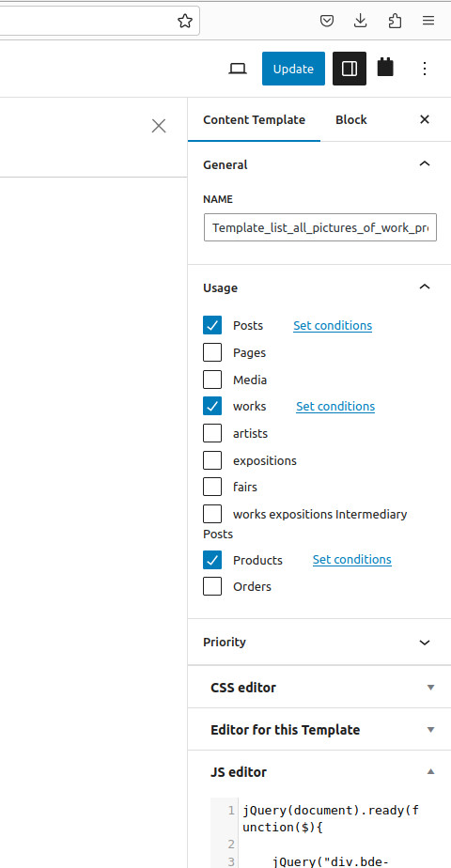
Task: Open the Toolset plugin icon
Action: (x=385, y=68)
